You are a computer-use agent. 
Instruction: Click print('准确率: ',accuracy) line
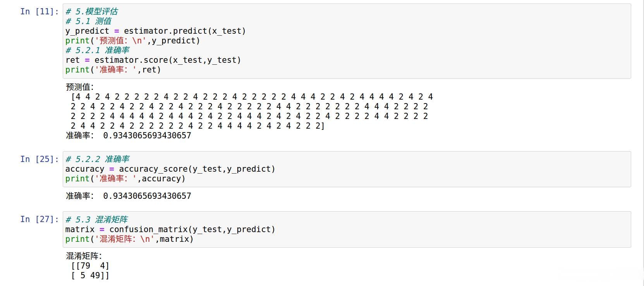click(x=125, y=179)
